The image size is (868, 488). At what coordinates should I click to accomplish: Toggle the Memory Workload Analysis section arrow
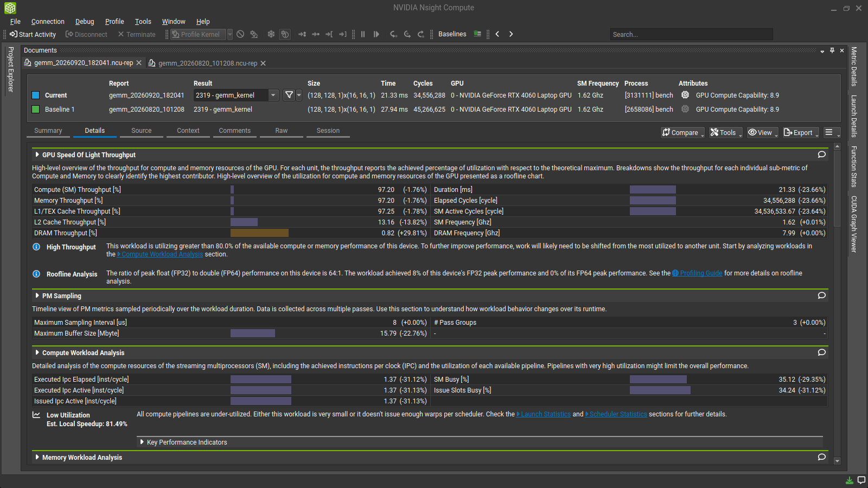(x=37, y=457)
